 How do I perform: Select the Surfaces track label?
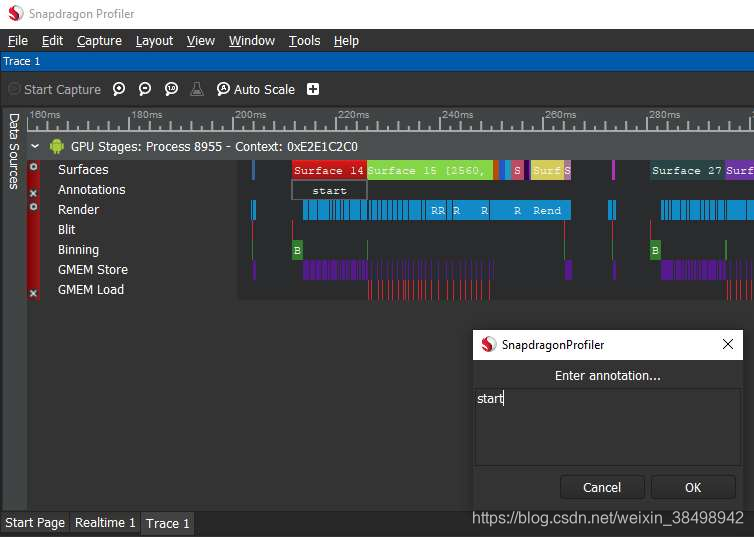(x=83, y=169)
